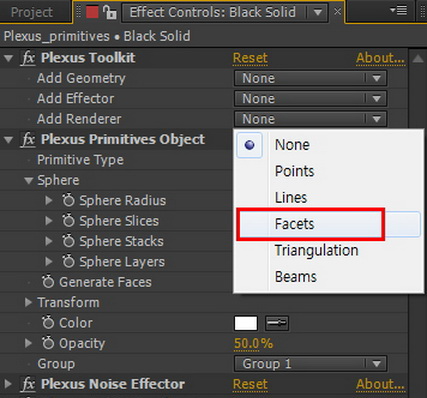Toggle the Generate Faces stopwatch icon
This screenshot has width=427, height=398.
click(x=48, y=282)
